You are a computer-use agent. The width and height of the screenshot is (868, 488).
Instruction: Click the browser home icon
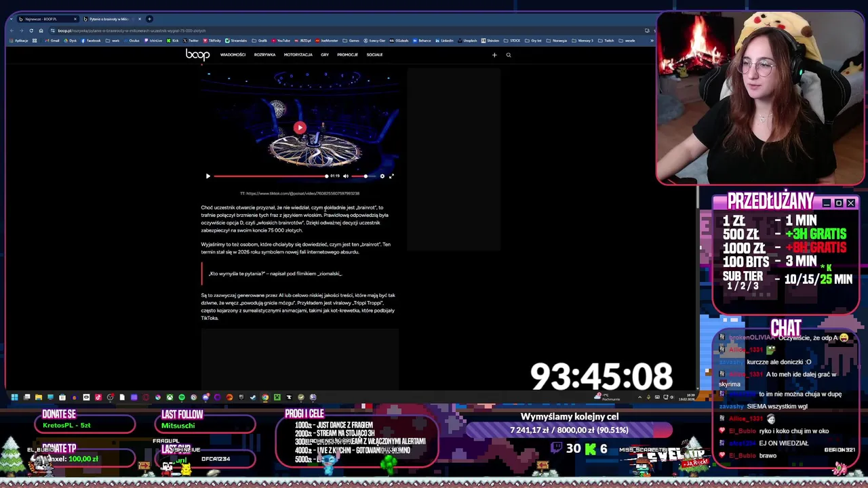[x=41, y=30]
